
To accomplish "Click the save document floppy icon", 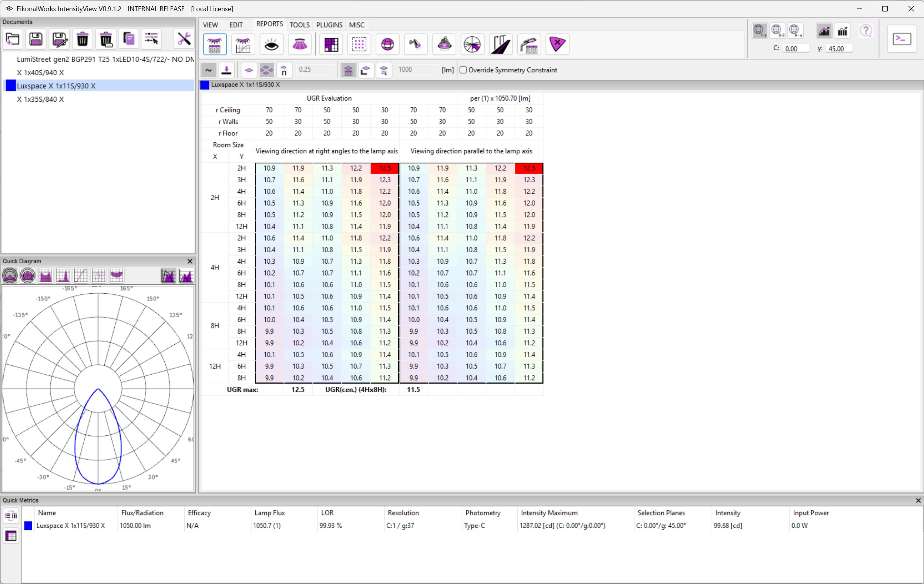I will coord(36,39).
